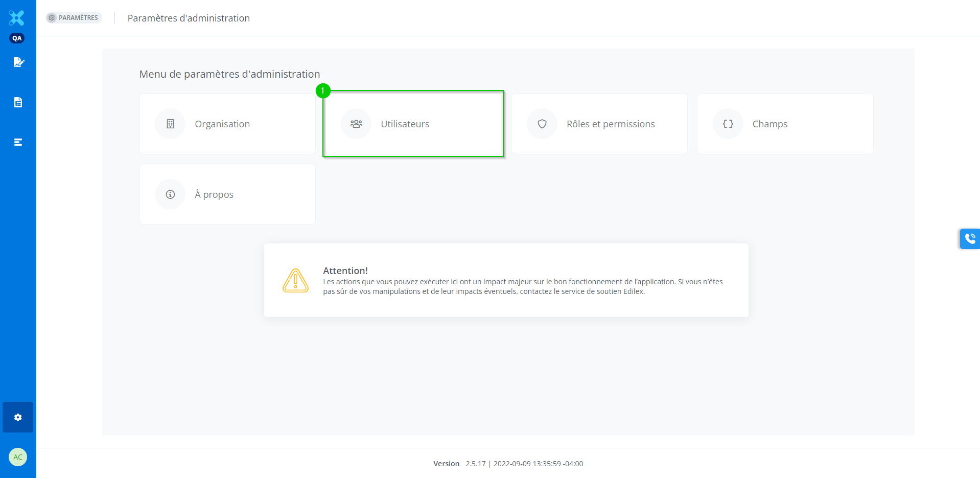This screenshot has height=478, width=980.
Task: Open the documents page icon in sidebar
Action: (18, 102)
